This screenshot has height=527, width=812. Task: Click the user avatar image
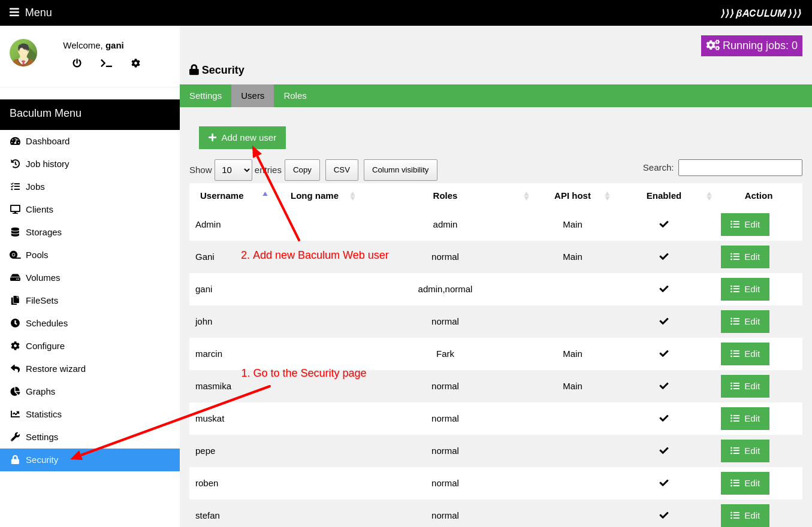coord(23,53)
